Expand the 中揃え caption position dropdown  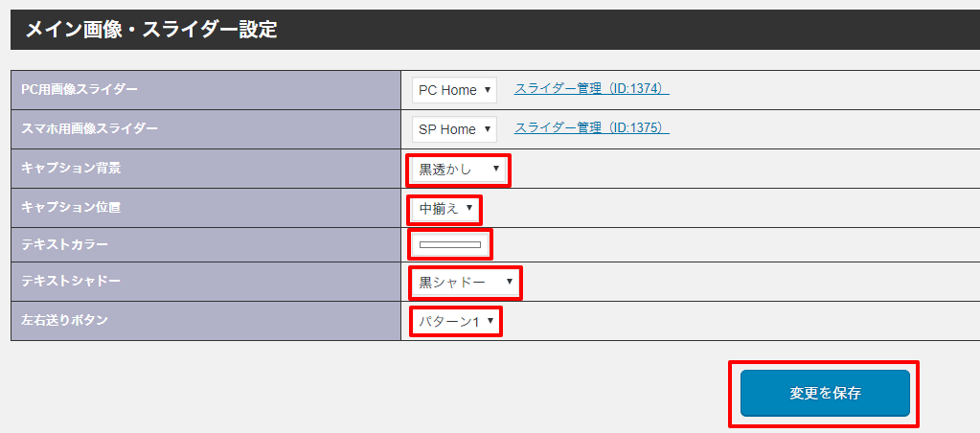[x=445, y=208]
